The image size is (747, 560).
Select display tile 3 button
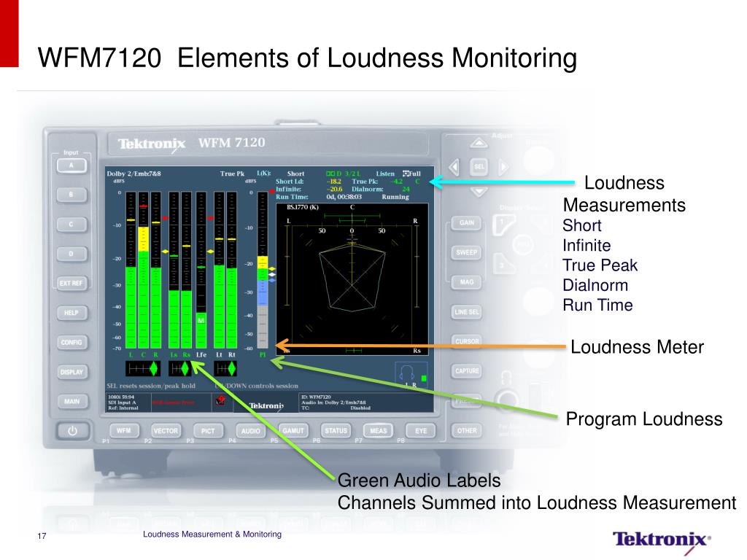pyautogui.click(x=503, y=263)
